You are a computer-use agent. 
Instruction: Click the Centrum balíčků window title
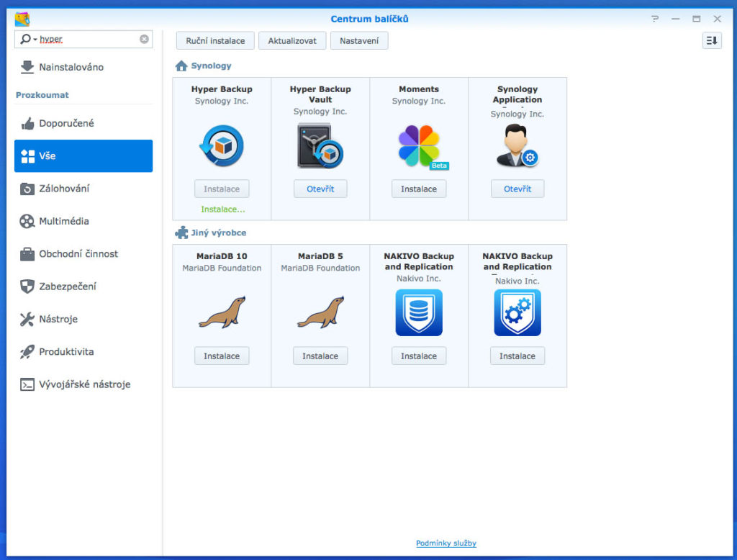369,19
